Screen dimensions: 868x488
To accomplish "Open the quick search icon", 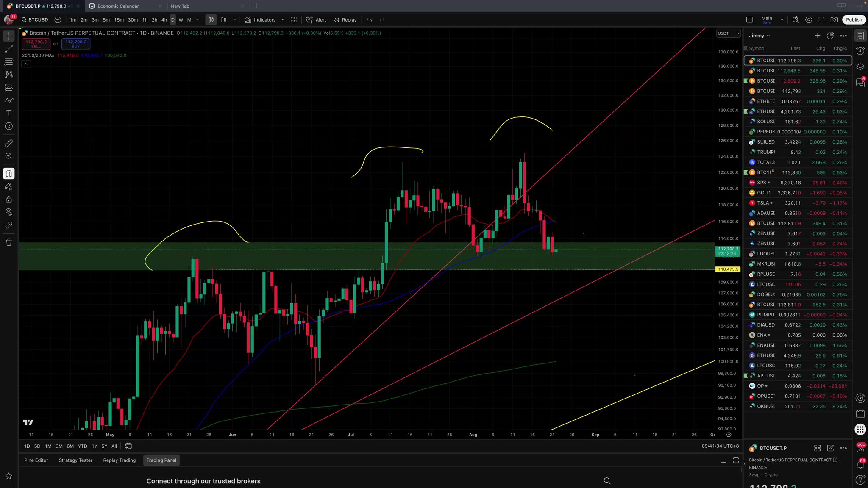I will tap(796, 20).
